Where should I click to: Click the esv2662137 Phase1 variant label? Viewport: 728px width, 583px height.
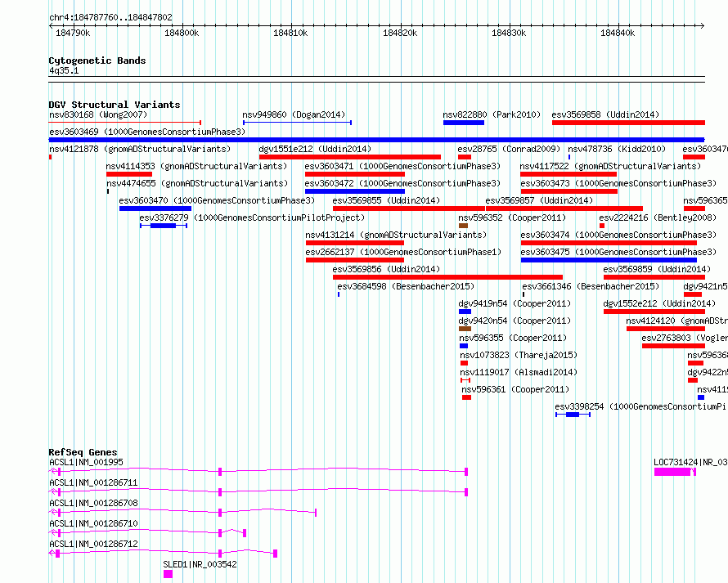click(x=403, y=252)
